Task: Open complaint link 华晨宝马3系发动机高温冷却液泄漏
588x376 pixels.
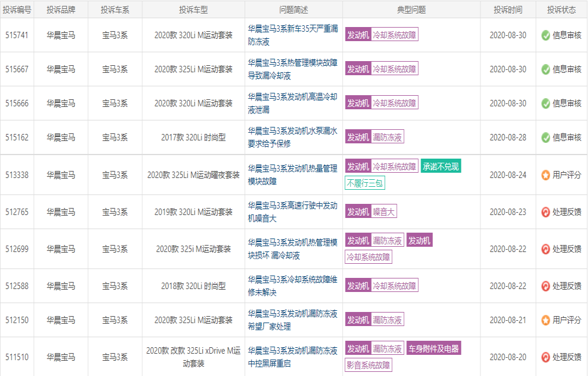Action: [x=293, y=103]
